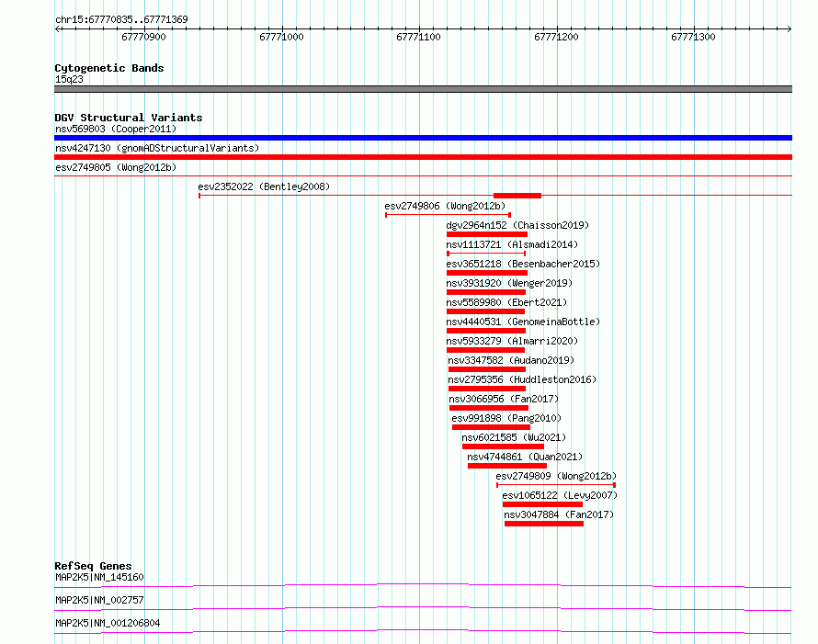Open nsv4440531 (GenomeinaBottle) label
This screenshot has height=644, width=818.
click(523, 322)
